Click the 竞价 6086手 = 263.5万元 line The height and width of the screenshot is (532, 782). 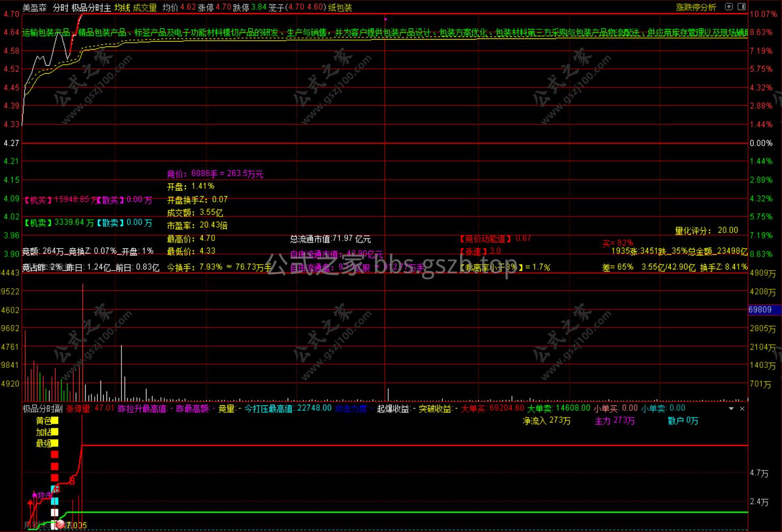pyautogui.click(x=215, y=174)
